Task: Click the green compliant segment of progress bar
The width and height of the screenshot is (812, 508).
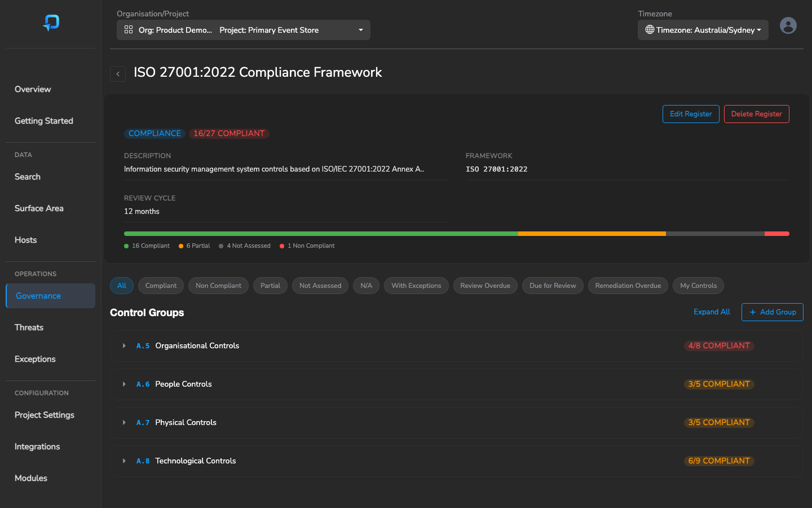Action: (321, 234)
